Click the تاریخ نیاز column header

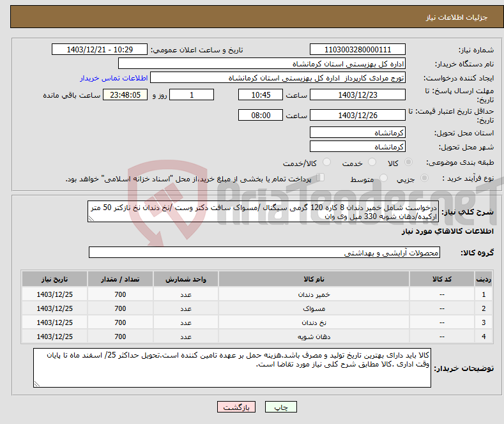[54, 280]
